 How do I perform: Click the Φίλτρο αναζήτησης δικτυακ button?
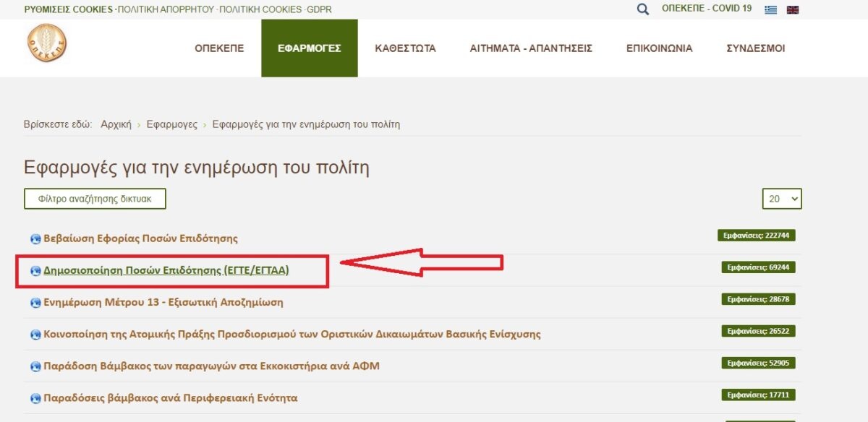point(95,199)
